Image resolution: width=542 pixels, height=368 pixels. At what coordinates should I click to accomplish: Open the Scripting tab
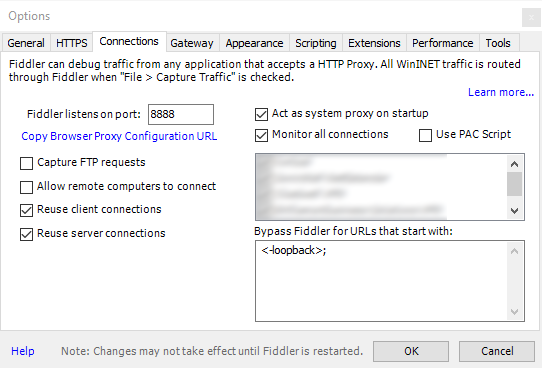tap(316, 43)
